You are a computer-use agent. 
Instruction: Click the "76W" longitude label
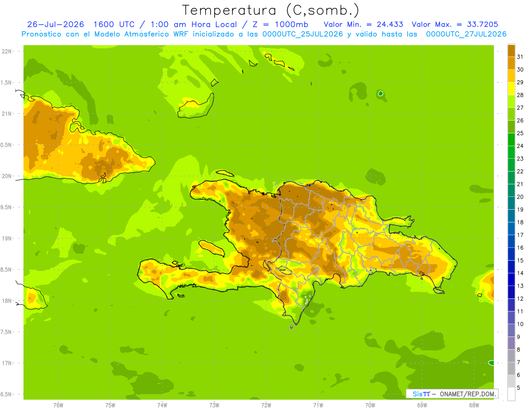[x=58, y=405]
